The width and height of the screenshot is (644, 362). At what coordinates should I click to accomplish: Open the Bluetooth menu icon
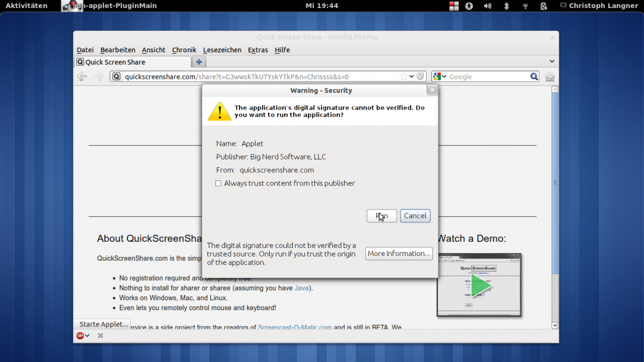(x=507, y=6)
